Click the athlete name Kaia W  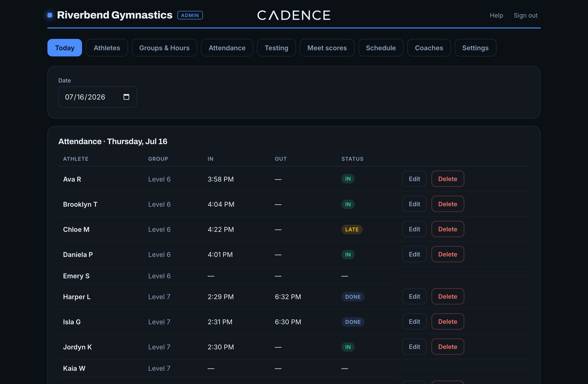pyautogui.click(x=74, y=368)
